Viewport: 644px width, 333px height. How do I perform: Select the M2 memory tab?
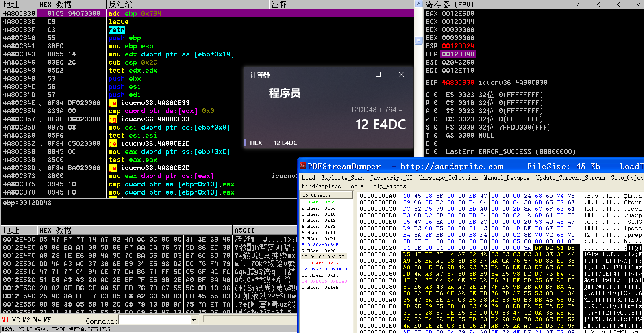tap(16, 320)
